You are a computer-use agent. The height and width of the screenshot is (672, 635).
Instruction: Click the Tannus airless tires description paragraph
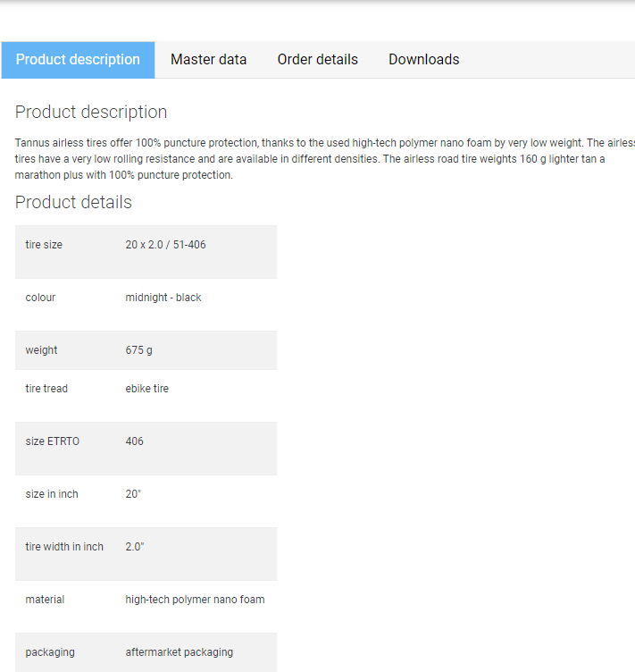point(325,159)
